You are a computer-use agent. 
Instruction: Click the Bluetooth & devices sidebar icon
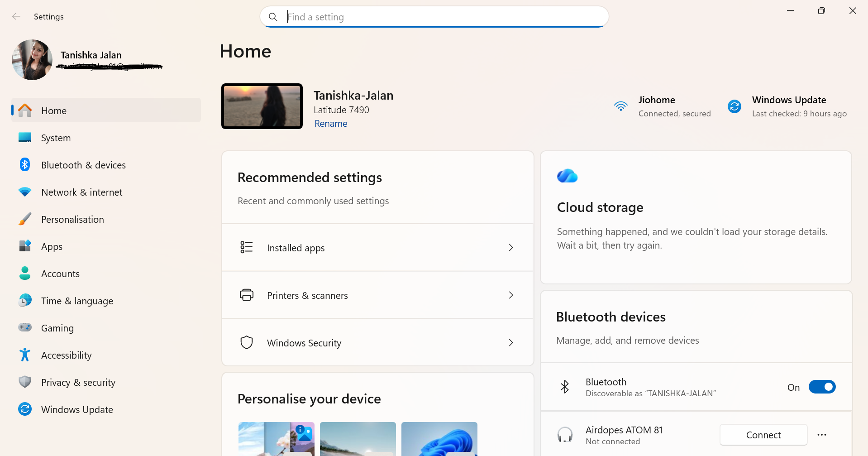click(x=25, y=165)
